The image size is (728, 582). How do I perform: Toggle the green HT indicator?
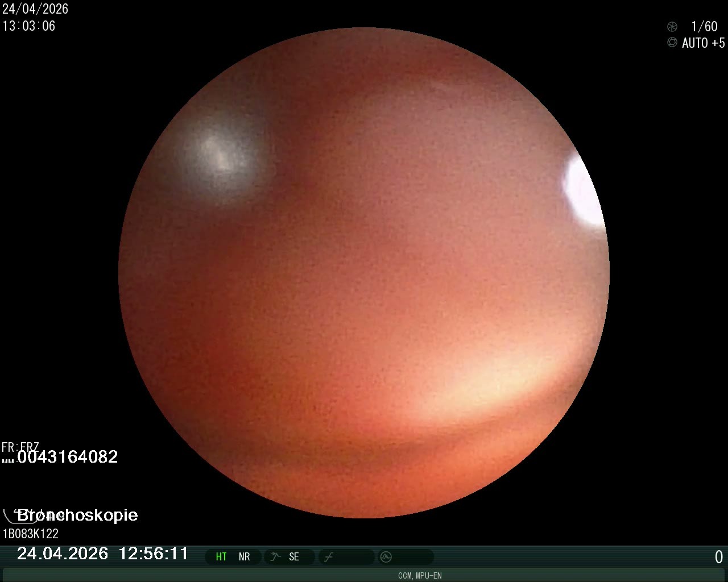pyautogui.click(x=221, y=557)
